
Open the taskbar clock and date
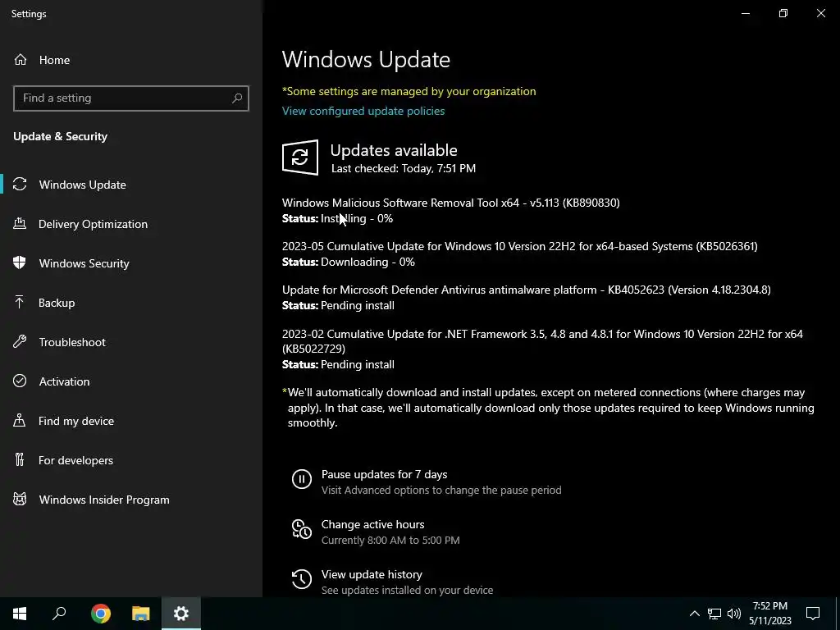click(769, 614)
